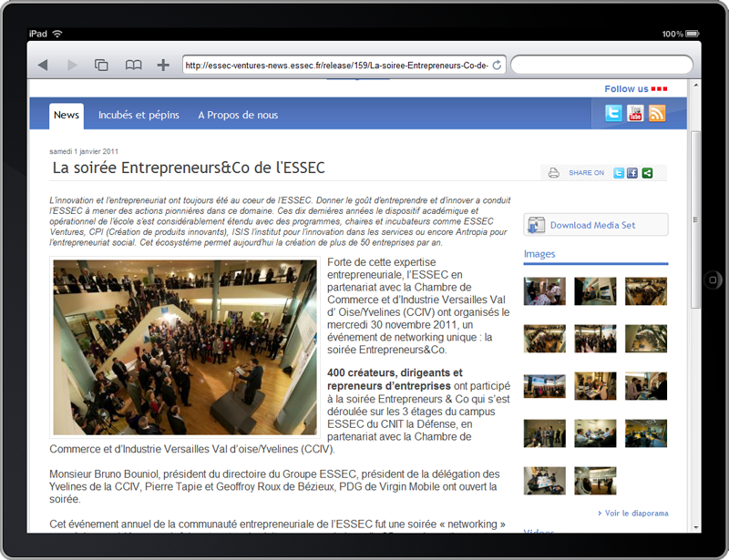Open third thumbnail in Images row one
This screenshot has width=729, height=560.
pyautogui.click(x=646, y=290)
